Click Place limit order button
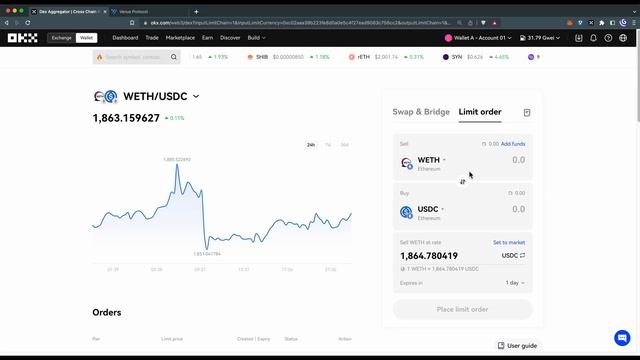The image size is (640, 360). [462, 309]
